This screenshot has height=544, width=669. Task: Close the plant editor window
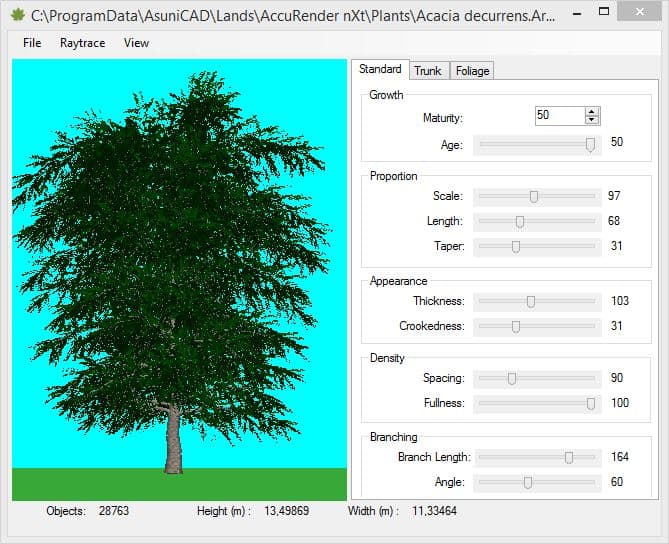tap(640, 12)
